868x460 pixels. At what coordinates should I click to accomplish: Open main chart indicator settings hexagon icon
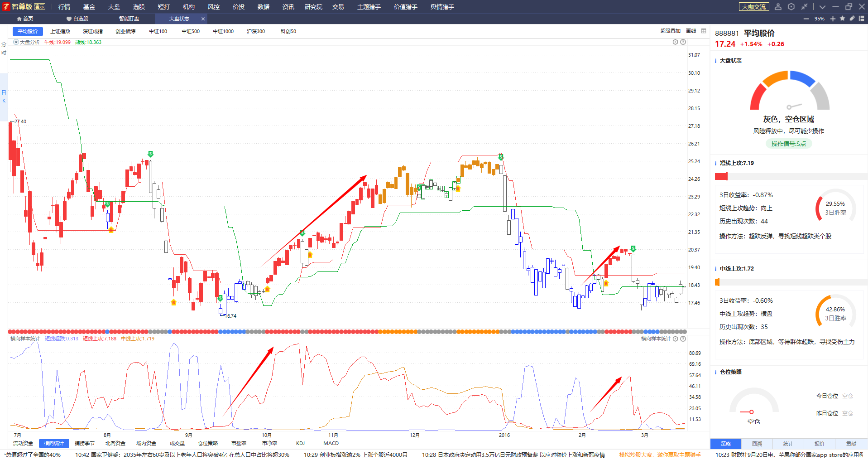pos(675,42)
